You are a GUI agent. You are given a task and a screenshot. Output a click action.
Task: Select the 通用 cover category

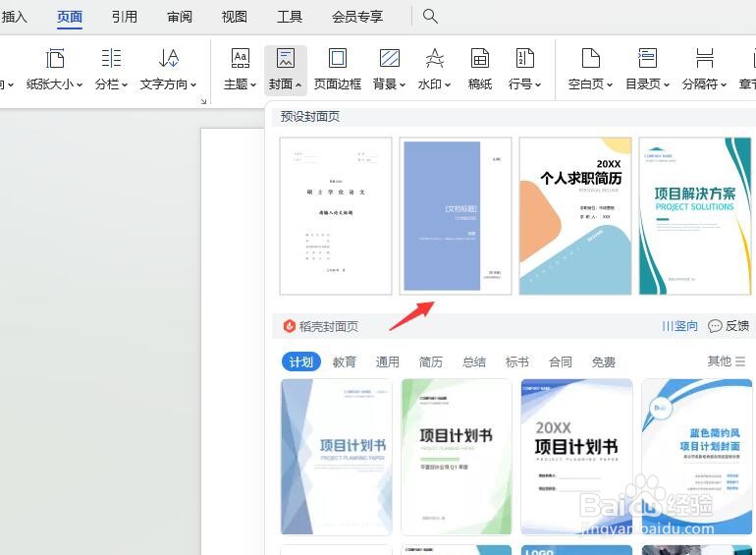pyautogui.click(x=387, y=361)
